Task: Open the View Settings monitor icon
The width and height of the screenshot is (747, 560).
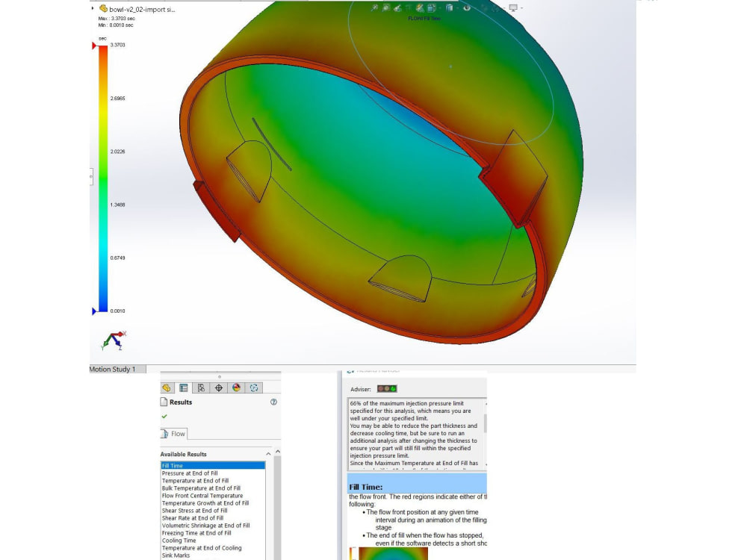Action: coord(513,7)
